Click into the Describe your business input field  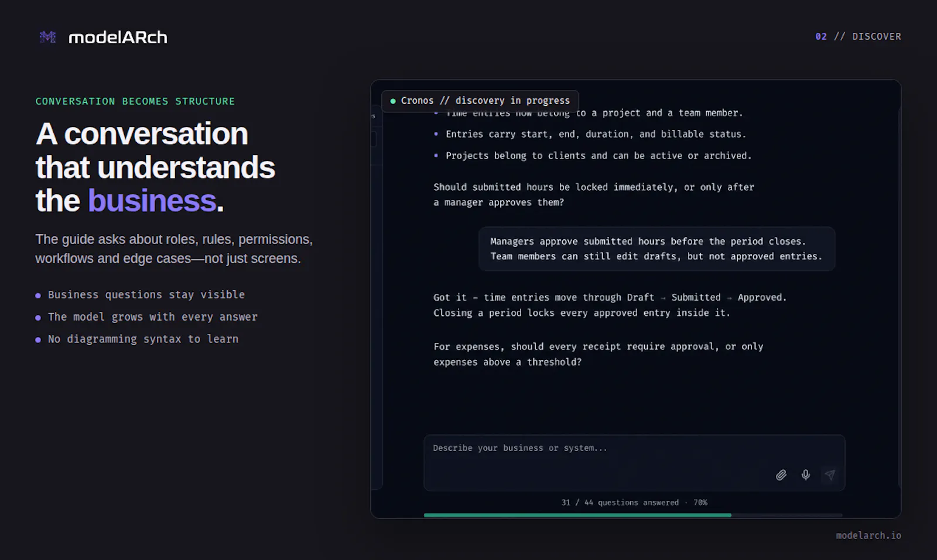click(x=634, y=462)
